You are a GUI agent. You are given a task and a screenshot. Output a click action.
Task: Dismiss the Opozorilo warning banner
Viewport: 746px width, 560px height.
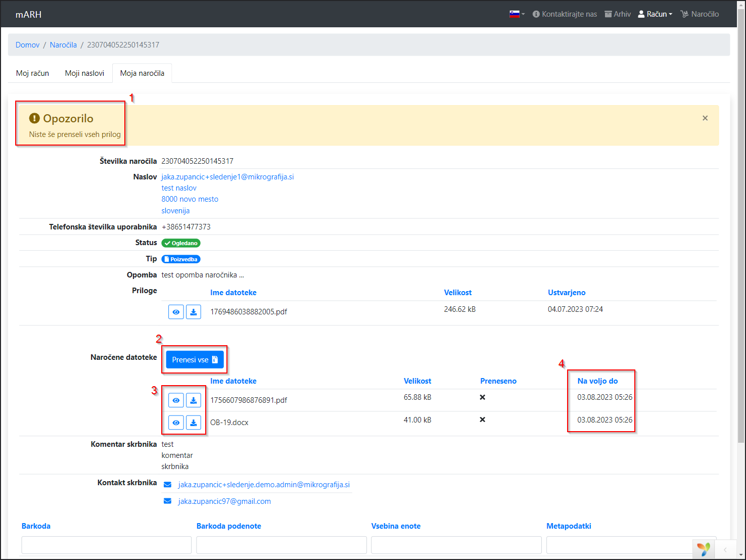(705, 118)
